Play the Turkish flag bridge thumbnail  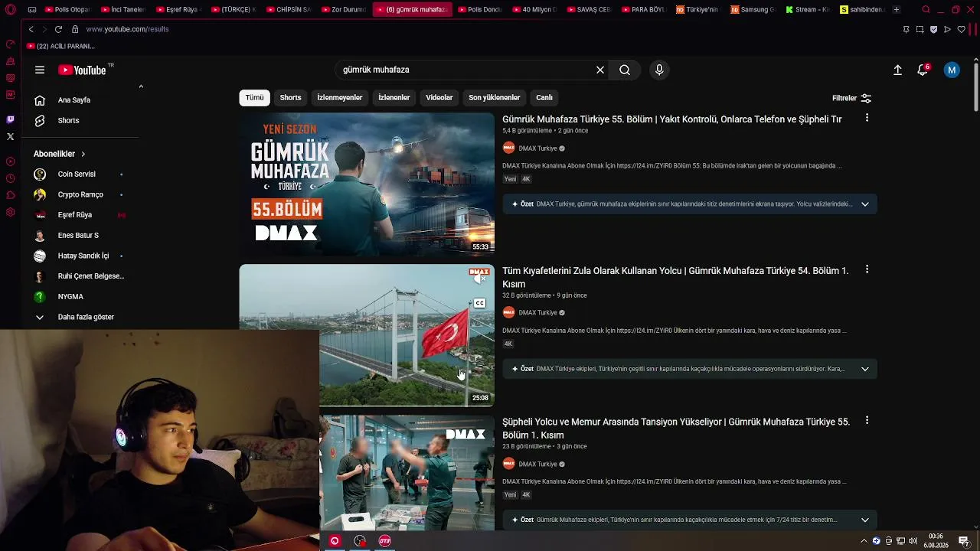coord(367,335)
